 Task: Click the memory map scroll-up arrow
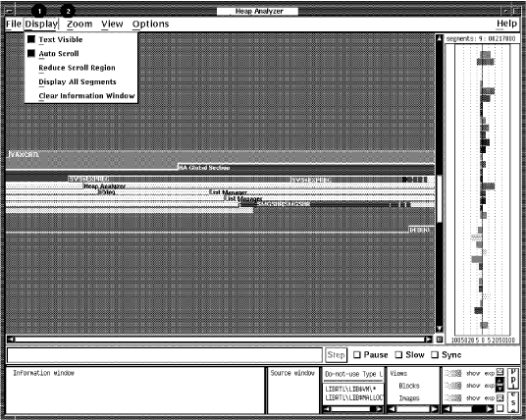(439, 38)
